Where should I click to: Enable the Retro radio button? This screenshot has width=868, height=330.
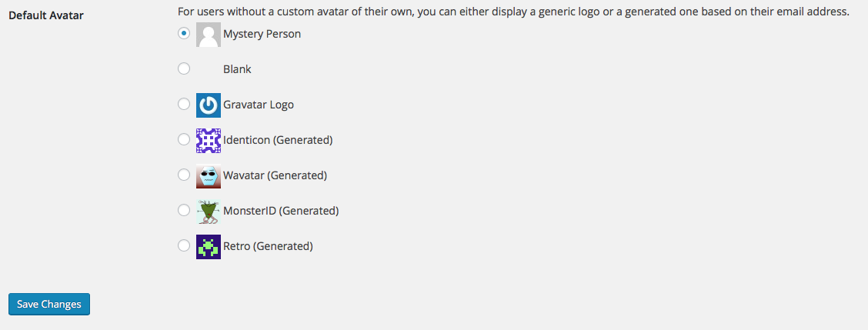click(184, 246)
